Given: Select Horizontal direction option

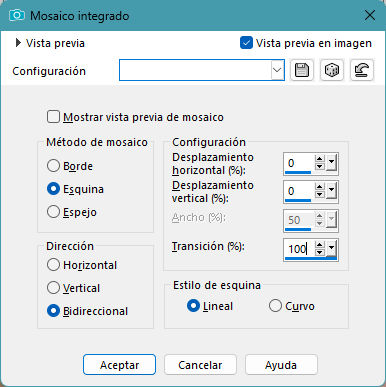Looking at the screenshot, I should 53,265.
